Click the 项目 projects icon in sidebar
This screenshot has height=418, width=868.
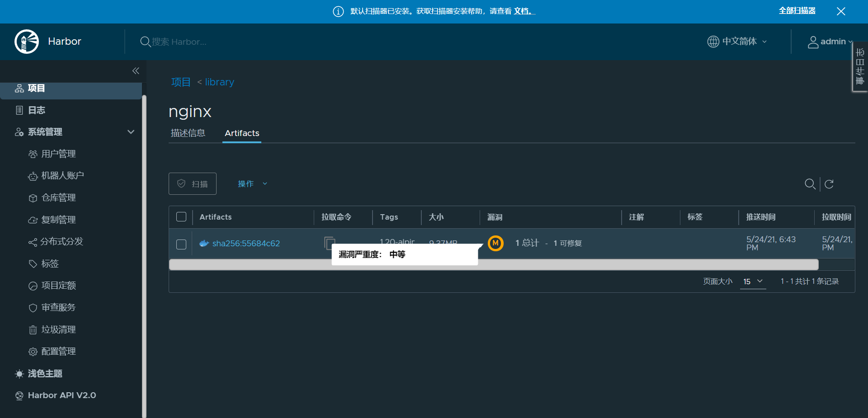pyautogui.click(x=19, y=88)
